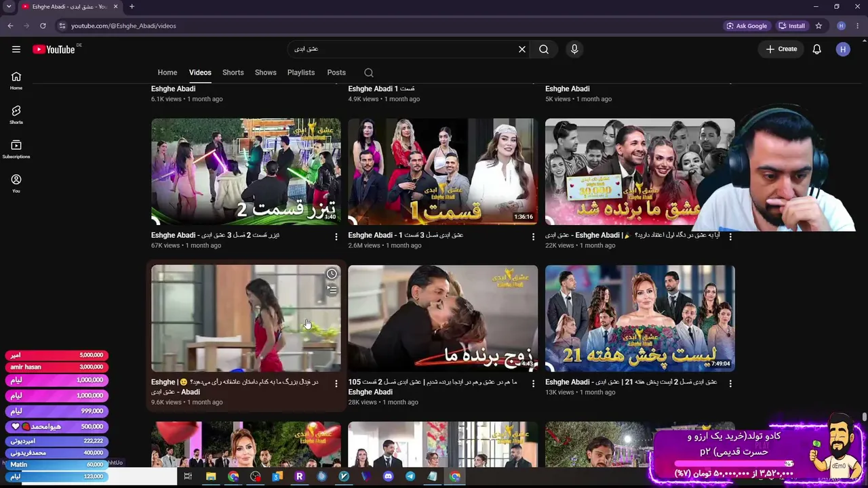
Task: Open Subscriptions in the left sidebar
Action: coord(16,149)
